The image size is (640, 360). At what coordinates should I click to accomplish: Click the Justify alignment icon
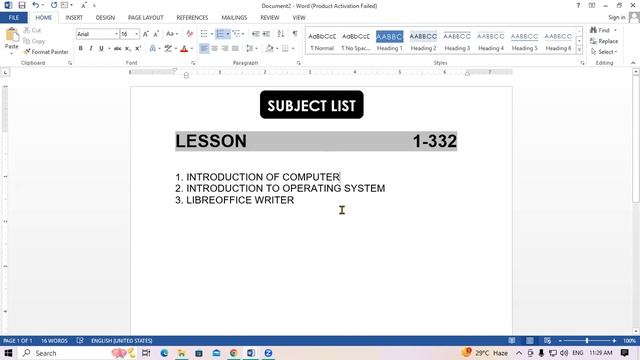coord(235,49)
